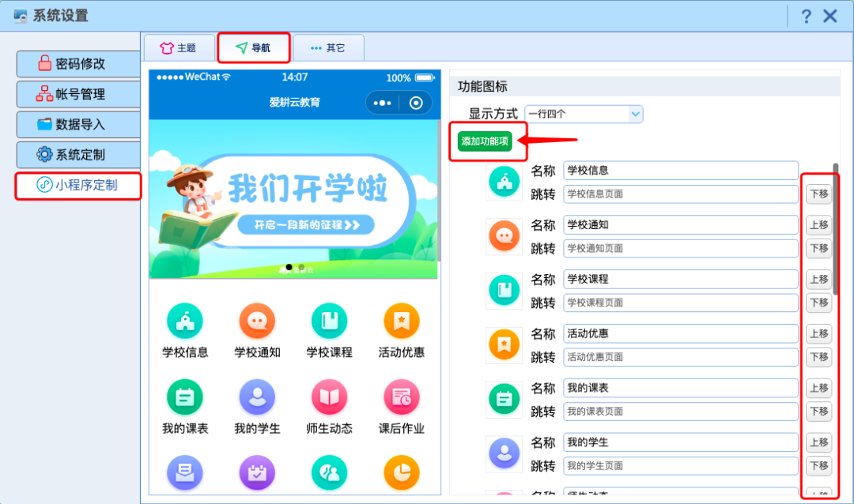Click the 学校课程 book icon
Image resolution: width=854 pixels, height=504 pixels.
coord(329,322)
